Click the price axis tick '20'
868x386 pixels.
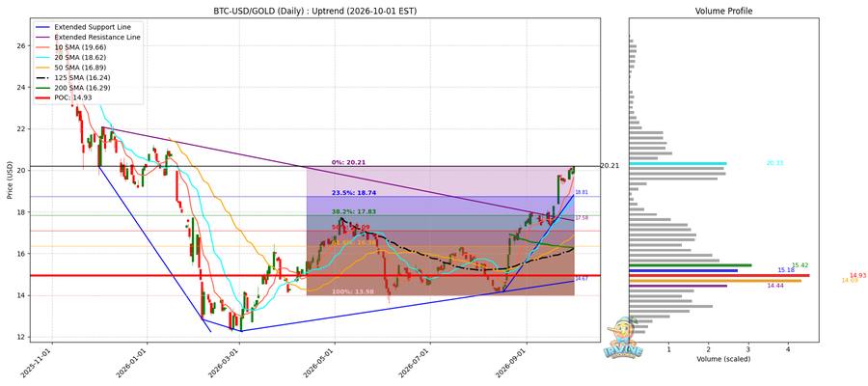(x=20, y=171)
